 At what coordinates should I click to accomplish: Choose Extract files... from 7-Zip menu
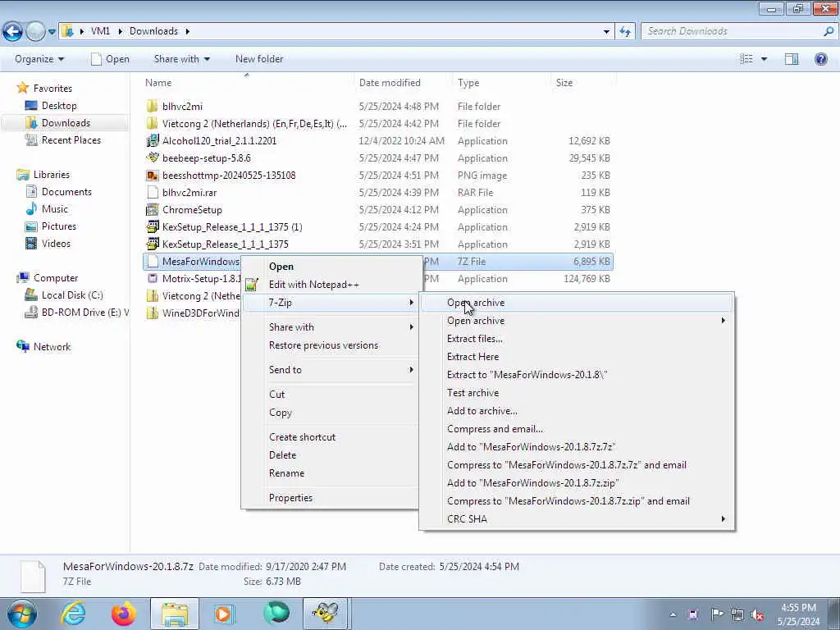click(x=475, y=339)
